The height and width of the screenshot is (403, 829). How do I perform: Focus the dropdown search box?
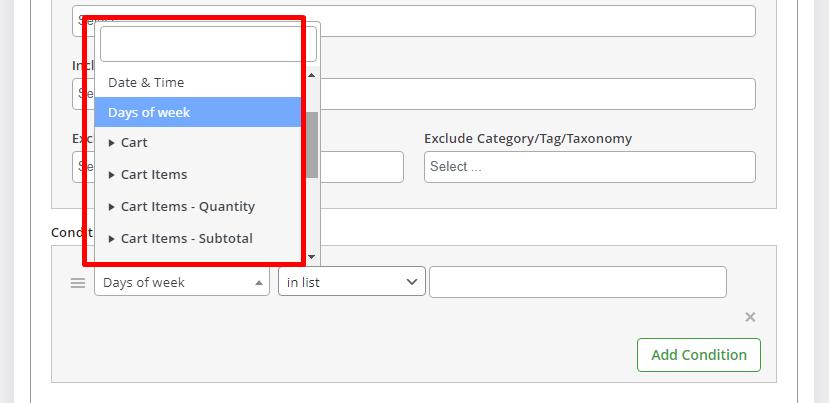208,44
